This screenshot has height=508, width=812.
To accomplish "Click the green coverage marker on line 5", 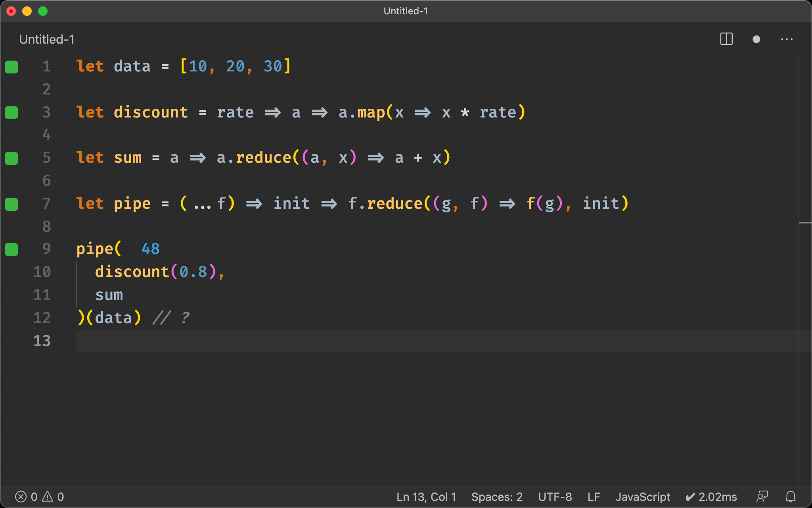I will pos(11,158).
